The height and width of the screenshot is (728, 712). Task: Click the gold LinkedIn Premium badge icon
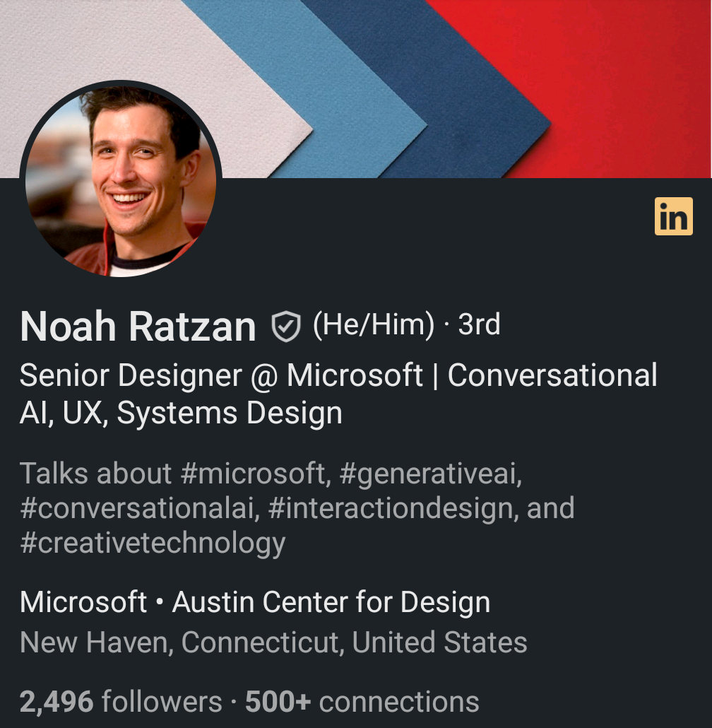click(673, 217)
